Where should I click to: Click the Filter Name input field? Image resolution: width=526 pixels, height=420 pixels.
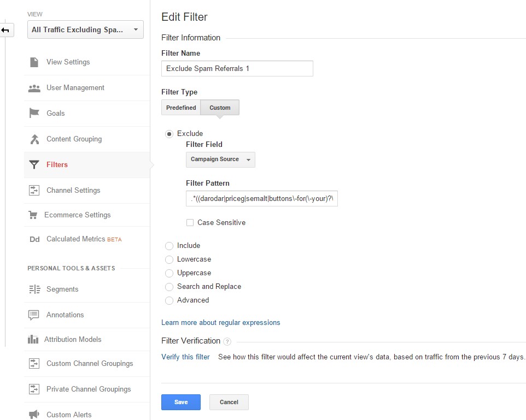tap(237, 69)
